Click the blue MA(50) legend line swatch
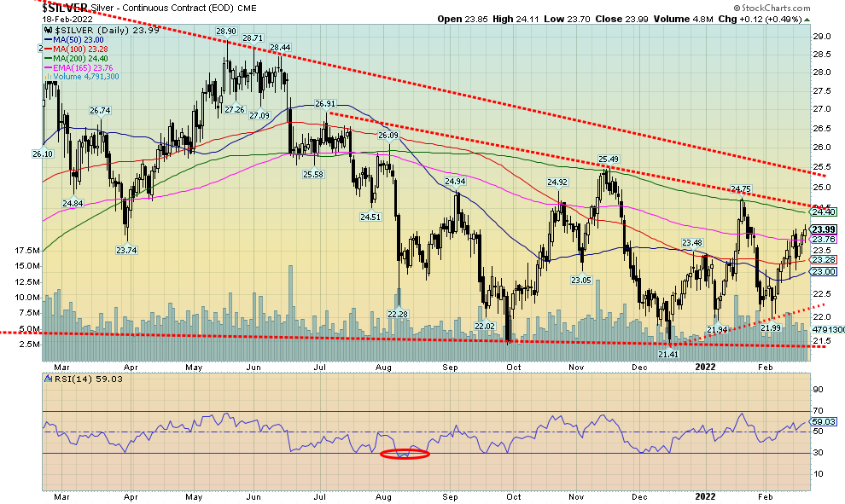This screenshot has height=504, width=845. click(50, 38)
